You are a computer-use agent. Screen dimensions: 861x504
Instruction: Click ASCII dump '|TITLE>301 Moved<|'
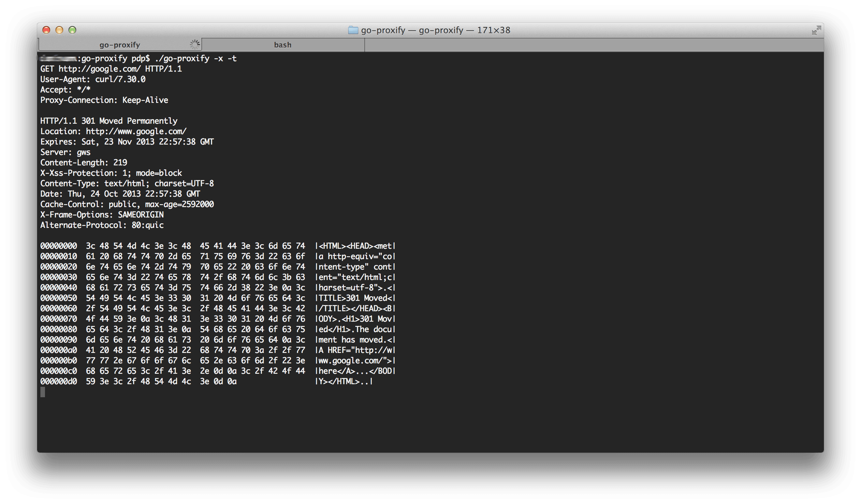(x=355, y=298)
